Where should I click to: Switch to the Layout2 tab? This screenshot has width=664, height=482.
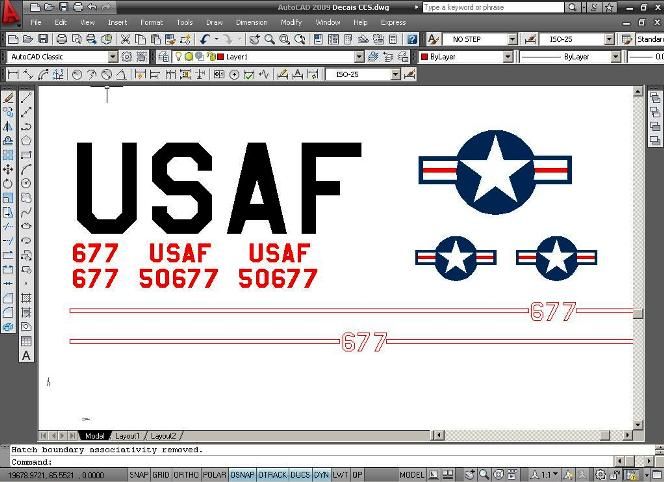[x=163, y=436]
